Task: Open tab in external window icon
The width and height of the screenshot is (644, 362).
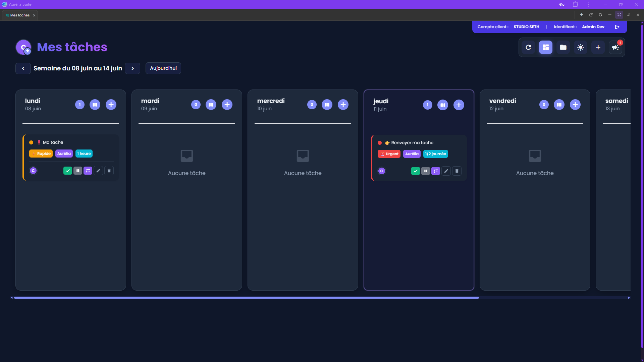Action: point(591,15)
